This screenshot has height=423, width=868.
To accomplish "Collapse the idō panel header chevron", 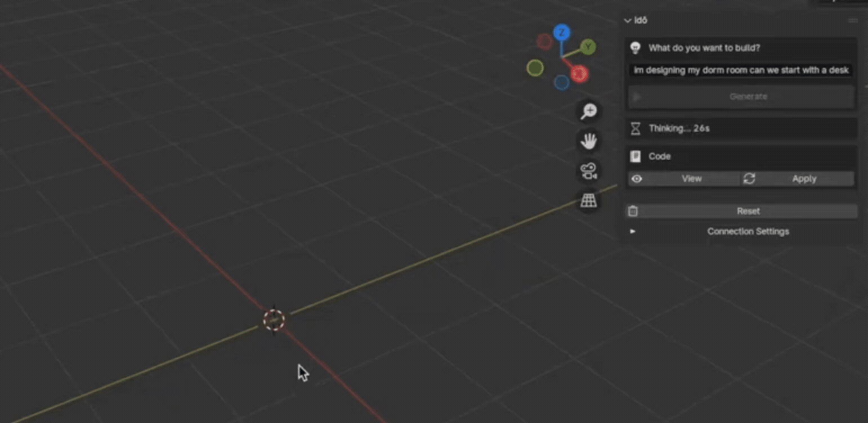I will click(x=628, y=21).
